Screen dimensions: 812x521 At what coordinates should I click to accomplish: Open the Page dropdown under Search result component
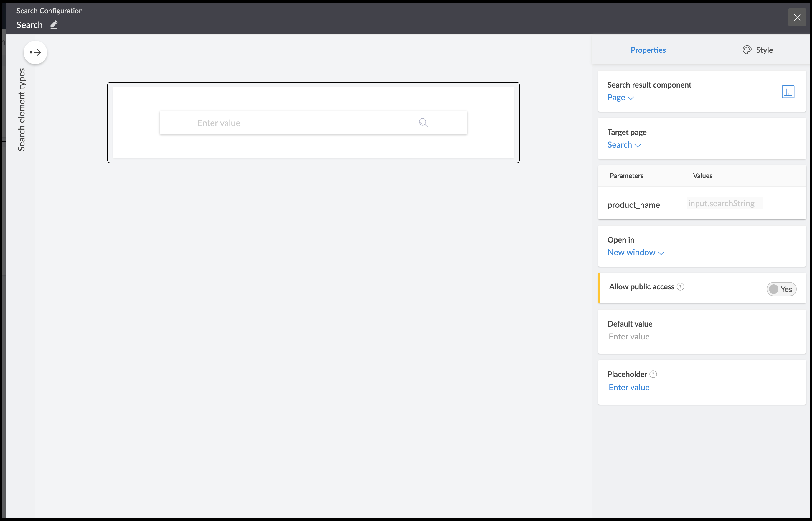(620, 98)
